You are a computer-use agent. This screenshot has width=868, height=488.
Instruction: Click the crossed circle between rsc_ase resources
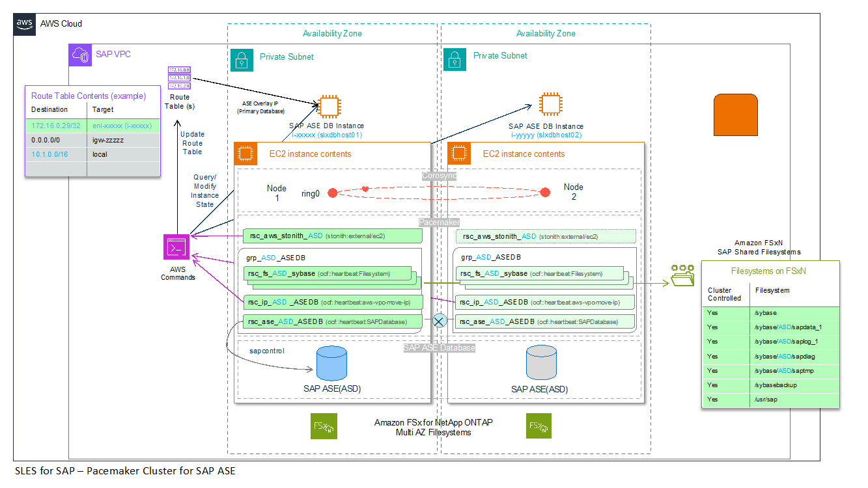click(x=439, y=321)
